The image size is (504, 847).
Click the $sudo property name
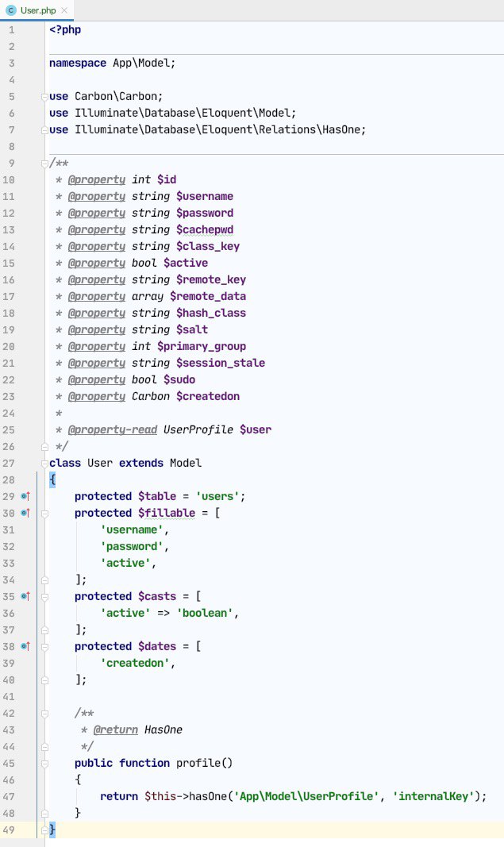tap(179, 379)
